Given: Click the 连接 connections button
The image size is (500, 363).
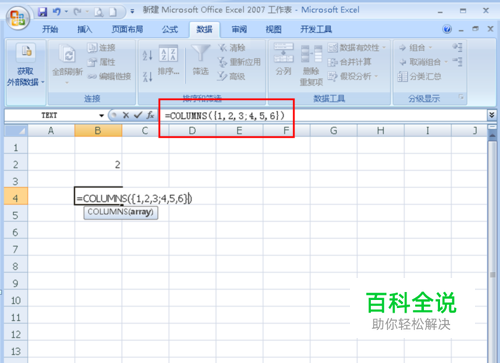Looking at the screenshot, I should 102,48.
